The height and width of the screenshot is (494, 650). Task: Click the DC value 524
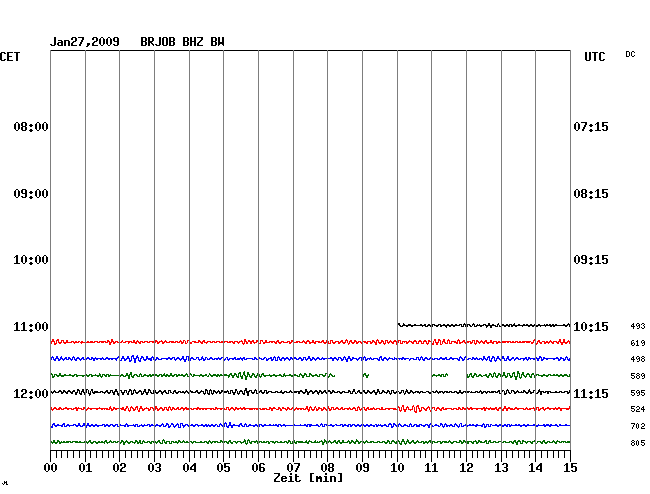pyautogui.click(x=638, y=409)
